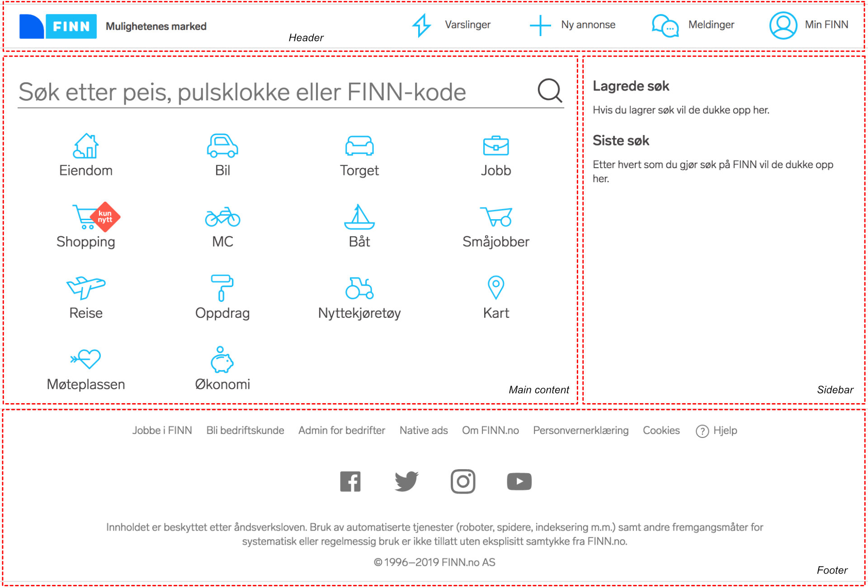Click the Min FINN text link
Viewport: 868px width, 588px height.
pyautogui.click(x=826, y=25)
